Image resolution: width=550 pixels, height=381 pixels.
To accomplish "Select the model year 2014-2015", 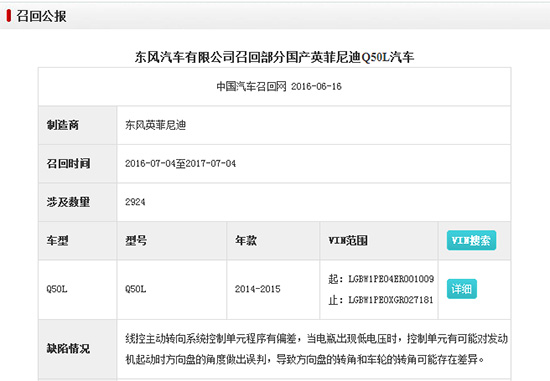I will (x=258, y=289).
